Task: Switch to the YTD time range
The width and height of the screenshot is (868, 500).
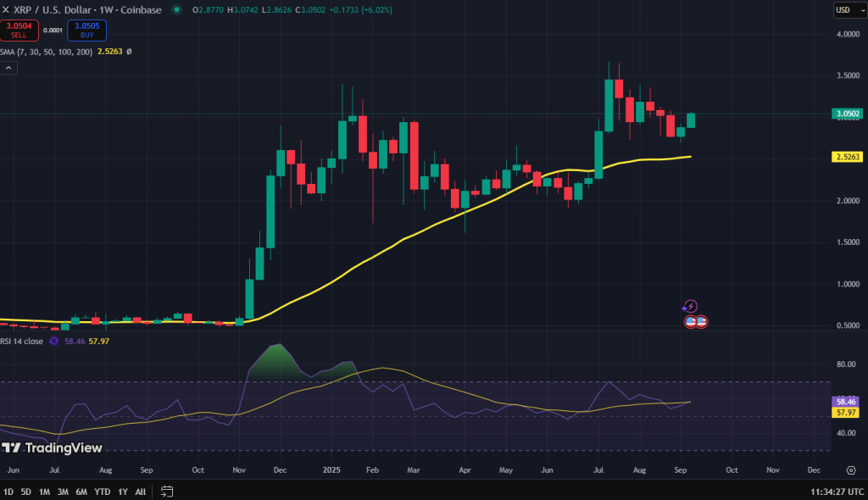Action: coord(102,492)
